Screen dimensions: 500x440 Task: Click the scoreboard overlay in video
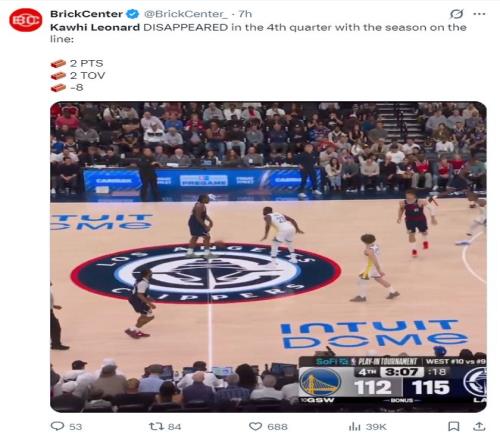[x=392, y=380]
